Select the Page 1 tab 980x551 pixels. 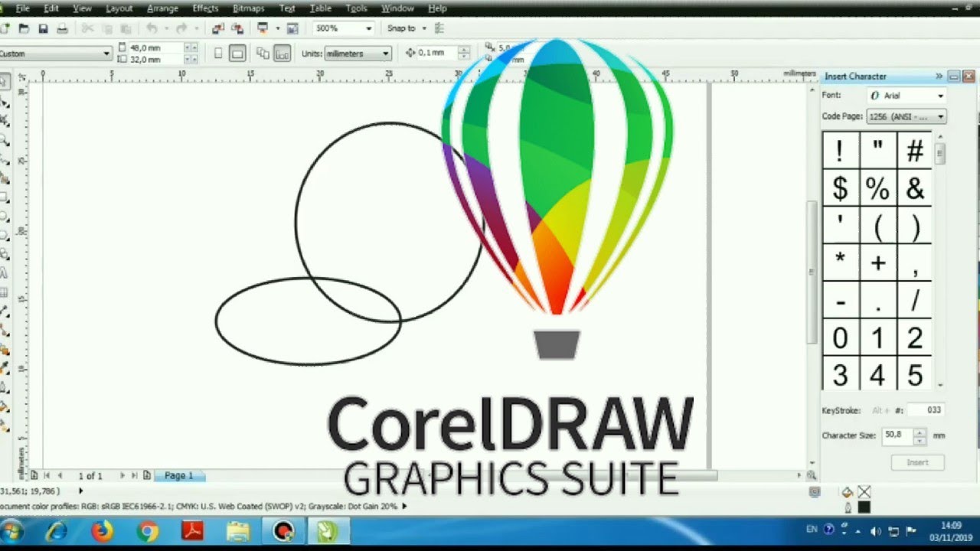179,475
